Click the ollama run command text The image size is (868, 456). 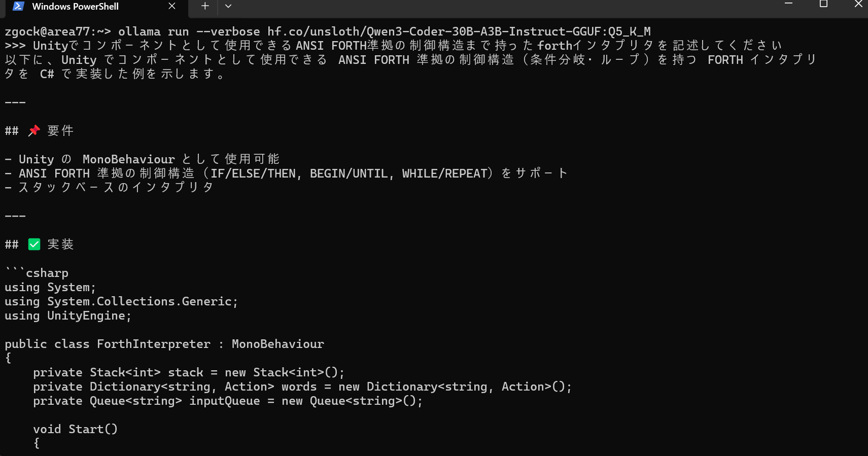click(x=154, y=31)
